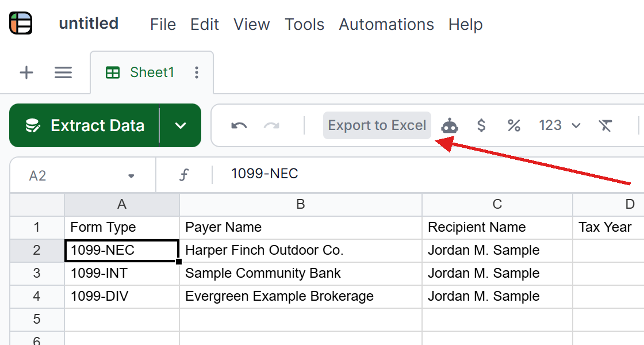Viewport: 644px width, 345px height.
Task: Click the app logo icon
Action: [21, 24]
